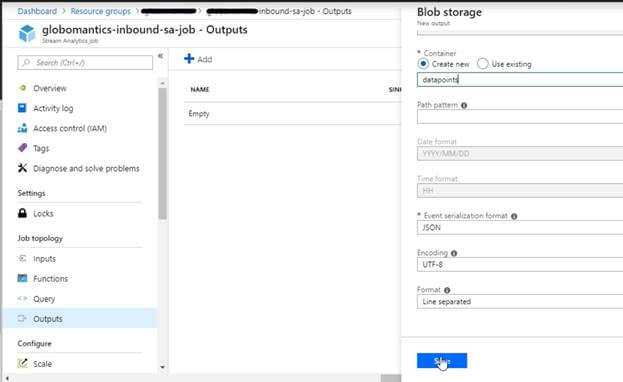
Task: Click the sidebar vertical scrollbar thumb
Action: point(163,153)
